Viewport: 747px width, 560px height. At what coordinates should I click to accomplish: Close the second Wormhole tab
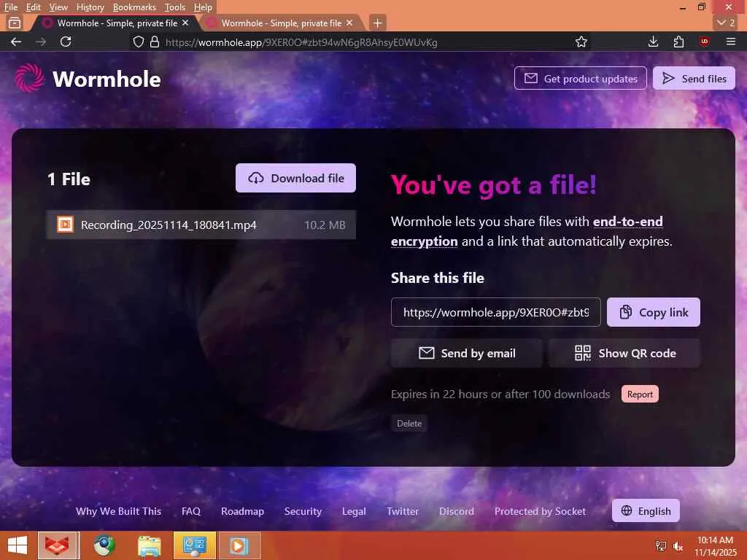[x=349, y=23]
